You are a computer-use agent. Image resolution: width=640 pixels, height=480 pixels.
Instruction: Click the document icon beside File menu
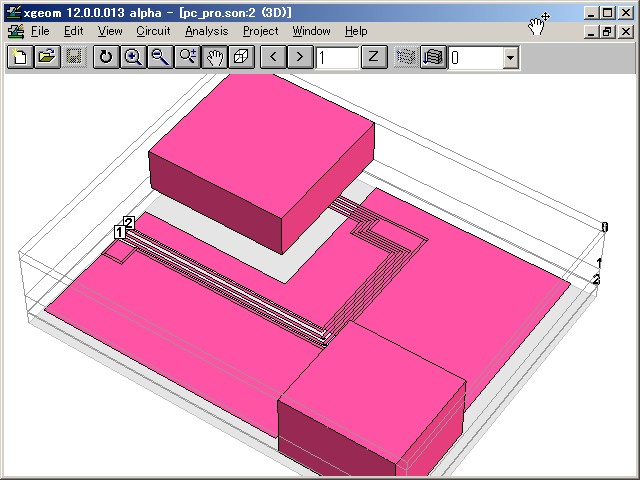[16, 31]
